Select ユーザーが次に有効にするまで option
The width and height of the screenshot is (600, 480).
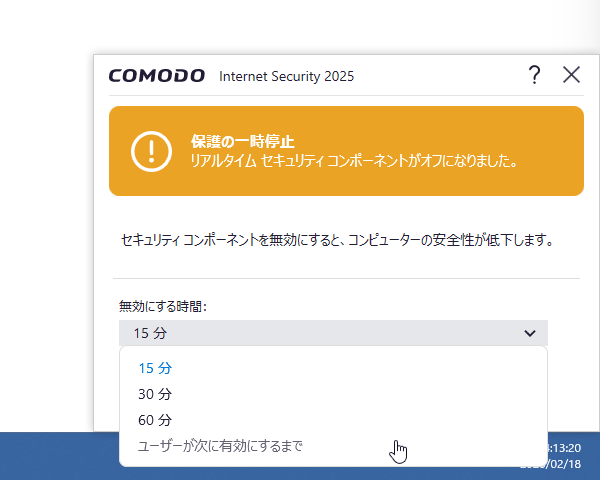point(220,446)
